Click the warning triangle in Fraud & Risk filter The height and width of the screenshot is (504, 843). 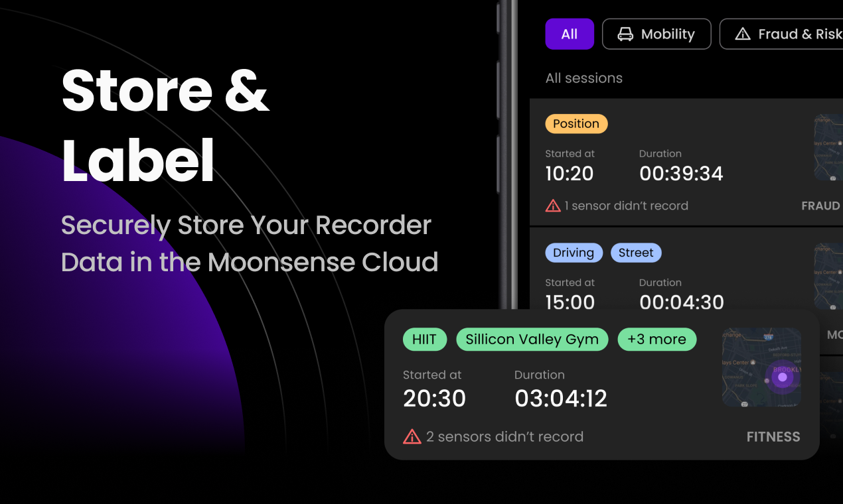coord(743,34)
